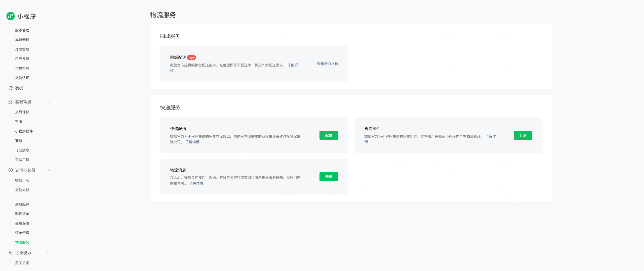This screenshot has height=271, width=644.
Task: Click the 支付与交易 yen icon
Action: click(11, 170)
